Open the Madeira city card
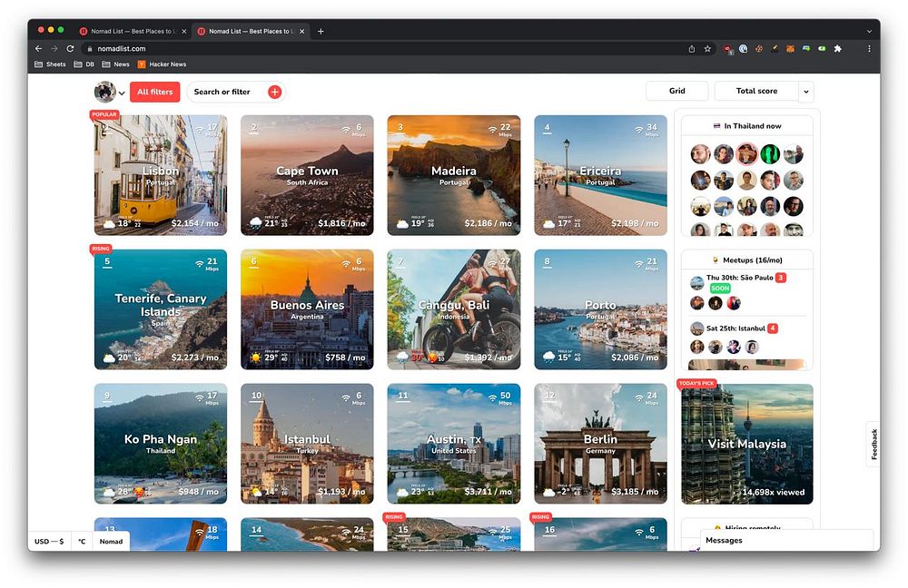908x588 pixels. click(453, 175)
